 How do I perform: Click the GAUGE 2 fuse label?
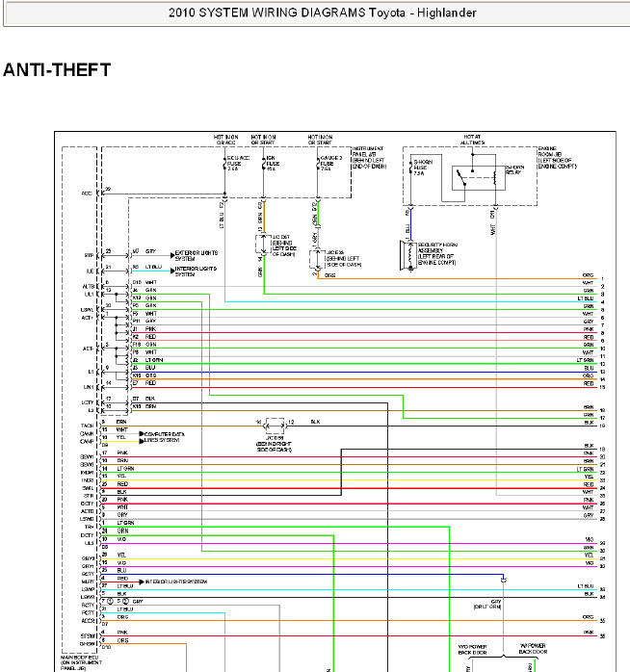(x=331, y=164)
